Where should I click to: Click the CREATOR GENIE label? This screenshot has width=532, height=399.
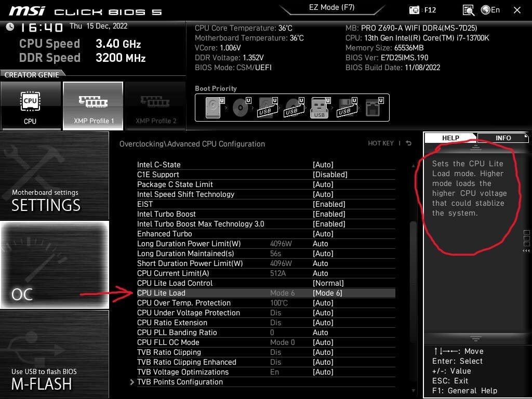point(32,75)
